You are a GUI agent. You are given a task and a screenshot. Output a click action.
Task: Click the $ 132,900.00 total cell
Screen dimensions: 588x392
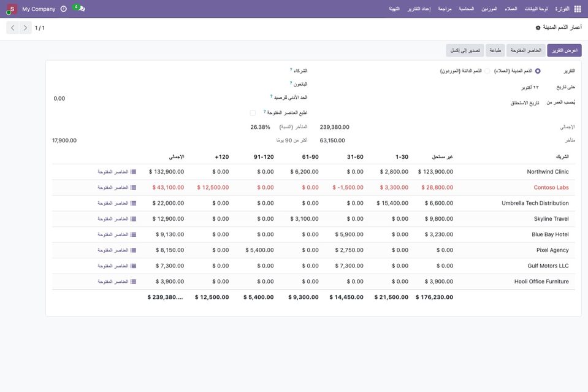pos(167,172)
